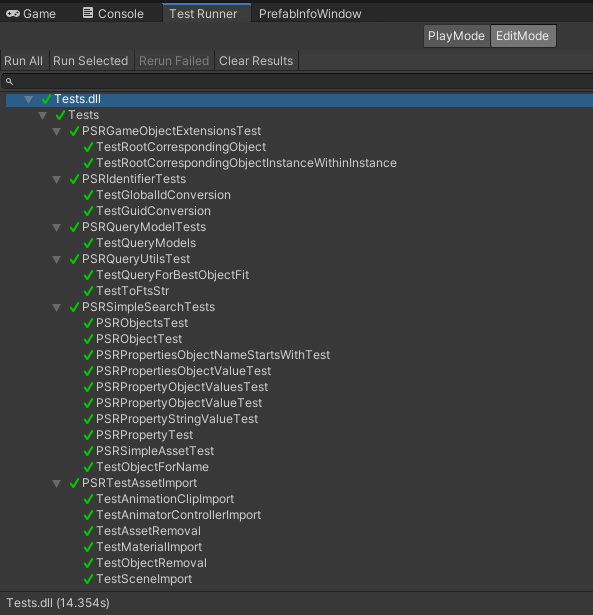Select the TestMaterialImport test
The width and height of the screenshot is (593, 615).
pyautogui.click(x=149, y=547)
